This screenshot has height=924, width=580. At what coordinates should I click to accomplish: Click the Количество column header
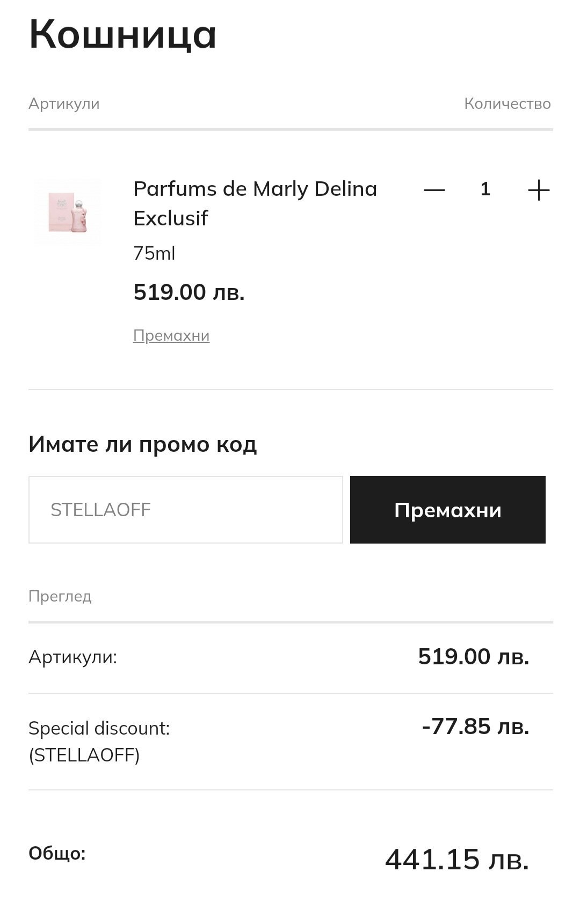(507, 104)
